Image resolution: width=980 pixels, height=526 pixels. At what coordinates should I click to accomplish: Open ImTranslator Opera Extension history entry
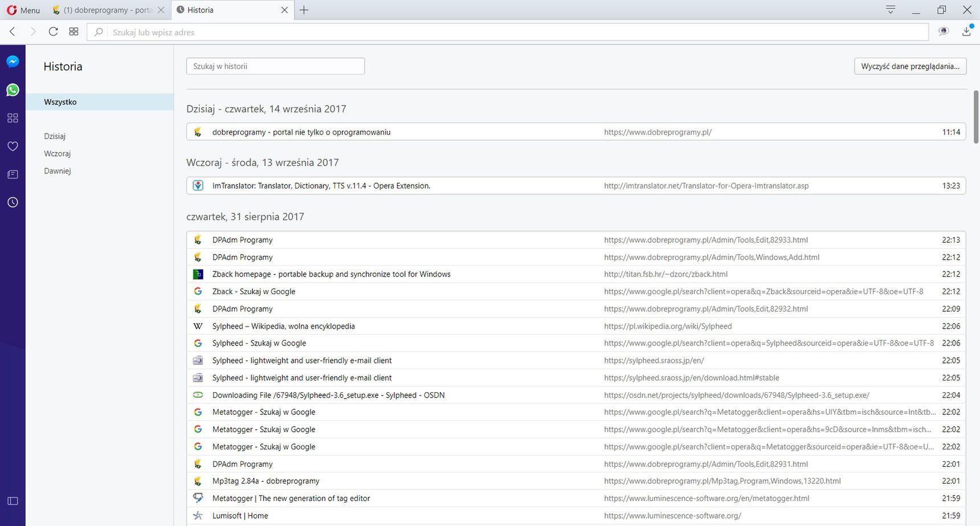click(576, 186)
